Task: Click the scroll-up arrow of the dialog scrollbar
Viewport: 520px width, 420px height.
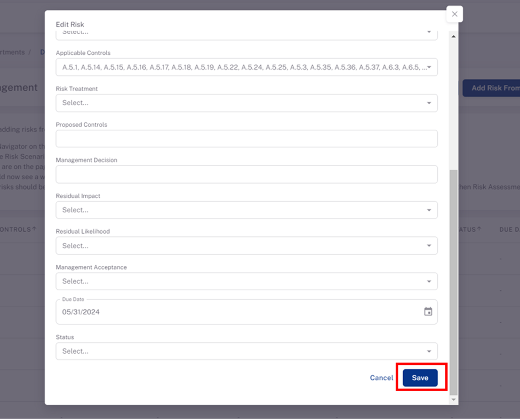Action: coord(453,36)
